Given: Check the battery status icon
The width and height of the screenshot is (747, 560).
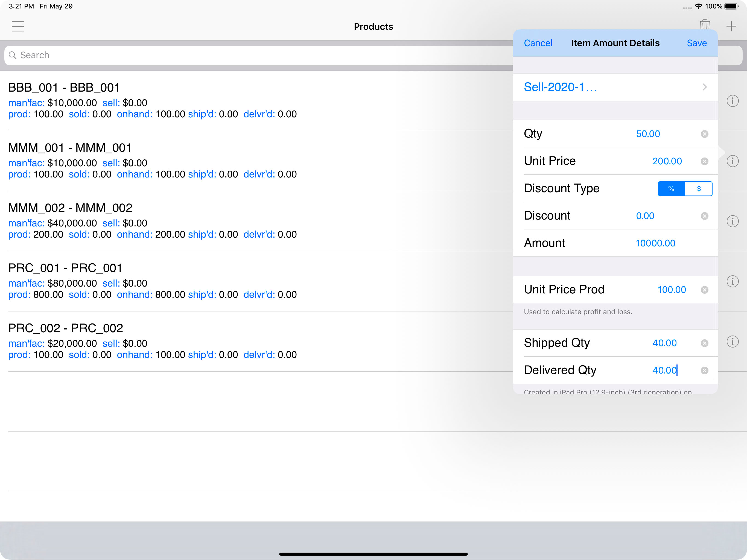Looking at the screenshot, I should click(731, 6).
